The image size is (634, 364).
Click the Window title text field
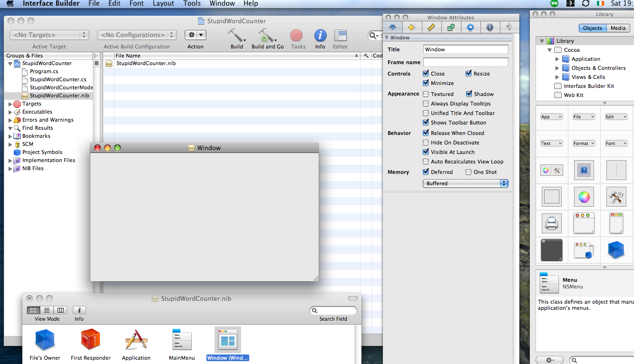(466, 49)
